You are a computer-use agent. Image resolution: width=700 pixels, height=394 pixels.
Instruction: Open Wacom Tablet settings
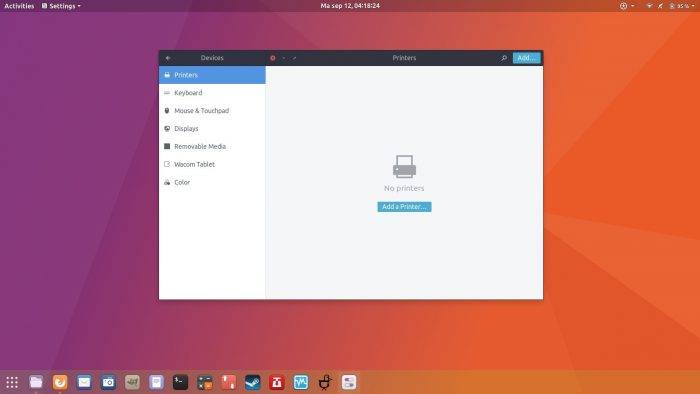pyautogui.click(x=212, y=164)
